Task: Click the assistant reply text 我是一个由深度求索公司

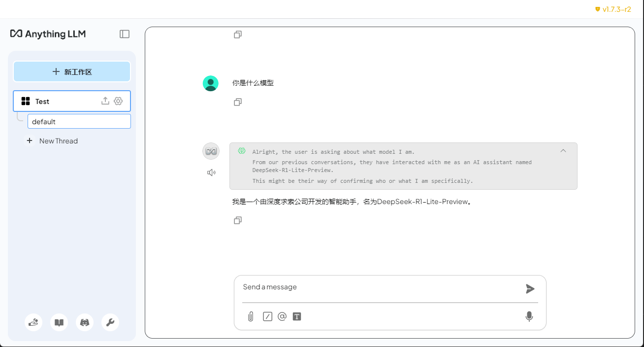Action: coord(353,202)
